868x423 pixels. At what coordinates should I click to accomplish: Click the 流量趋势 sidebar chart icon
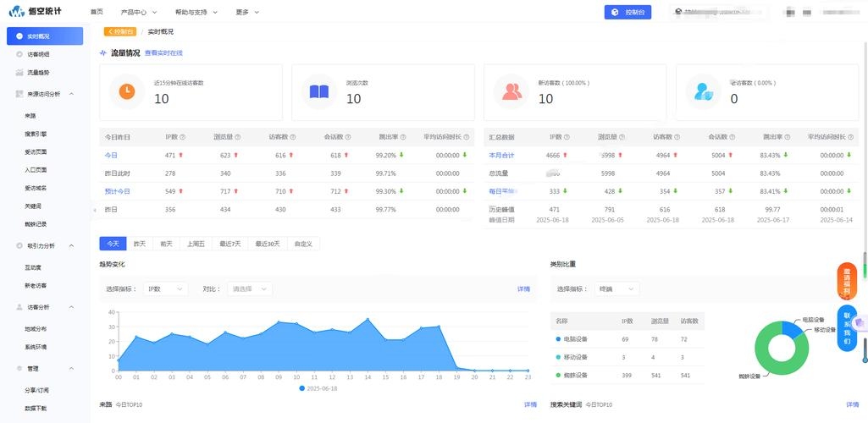(19, 73)
